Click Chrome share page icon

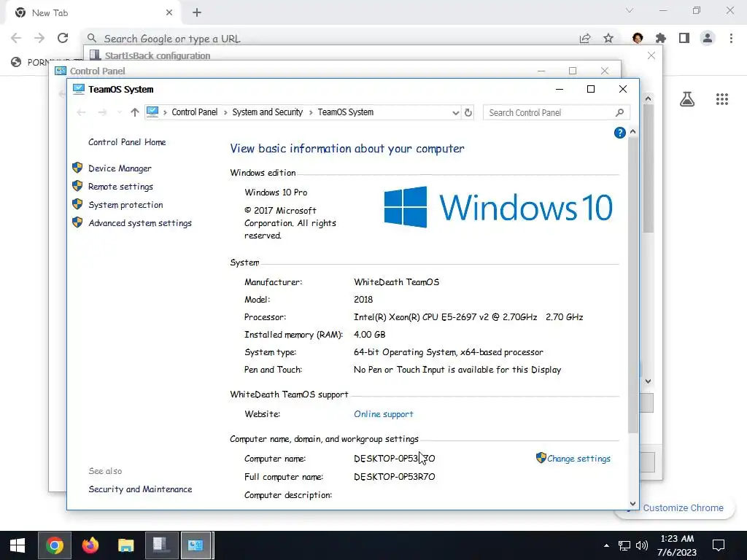pos(585,39)
